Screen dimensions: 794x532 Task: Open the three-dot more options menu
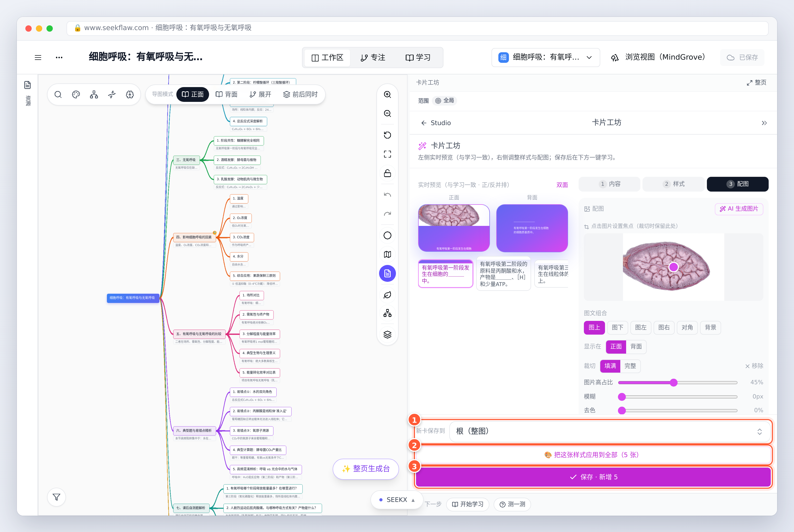[x=59, y=57]
